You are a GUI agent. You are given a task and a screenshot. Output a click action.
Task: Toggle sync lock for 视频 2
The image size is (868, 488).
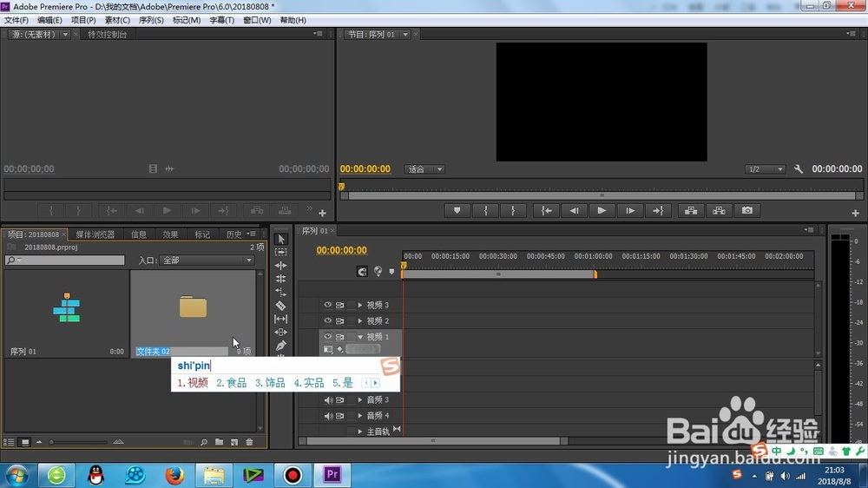(x=340, y=320)
